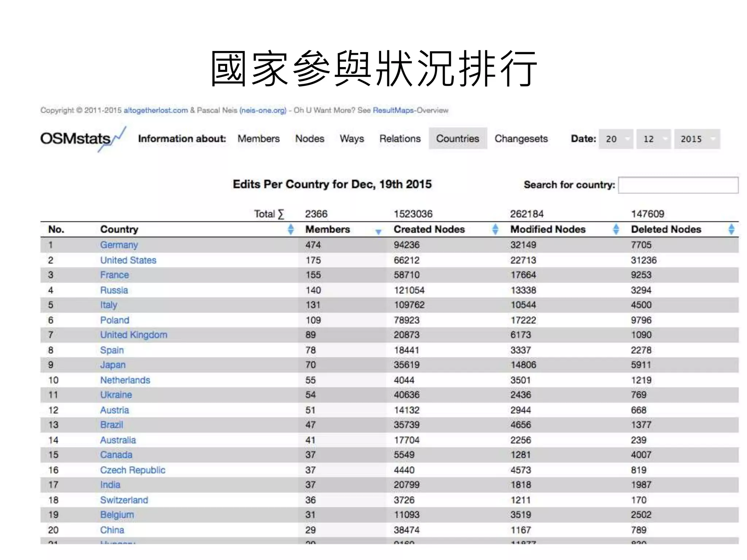Switch to the Members tab
Screen dimensions: 747x560
258,139
